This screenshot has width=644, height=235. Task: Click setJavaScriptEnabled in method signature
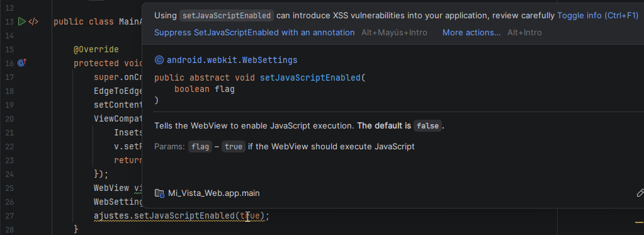[310, 77]
